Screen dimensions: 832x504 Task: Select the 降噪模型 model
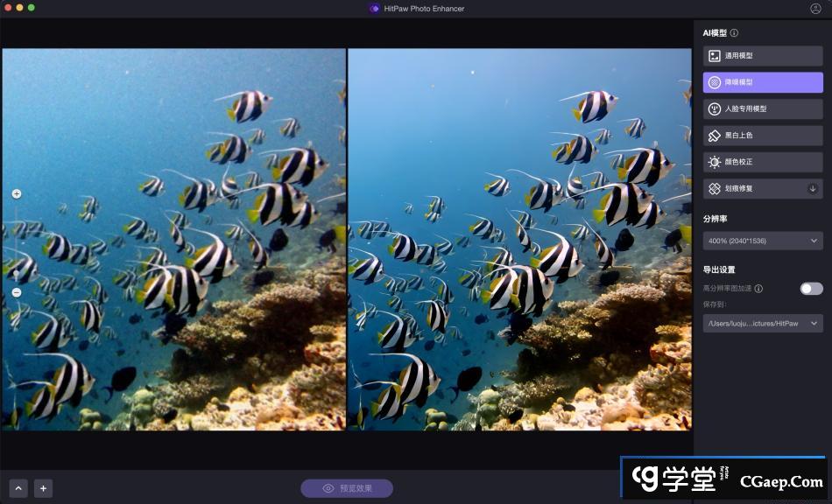point(762,82)
